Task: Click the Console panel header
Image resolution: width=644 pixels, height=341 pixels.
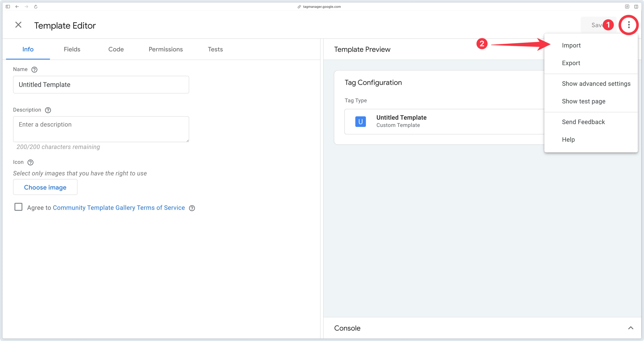Action: coord(482,328)
